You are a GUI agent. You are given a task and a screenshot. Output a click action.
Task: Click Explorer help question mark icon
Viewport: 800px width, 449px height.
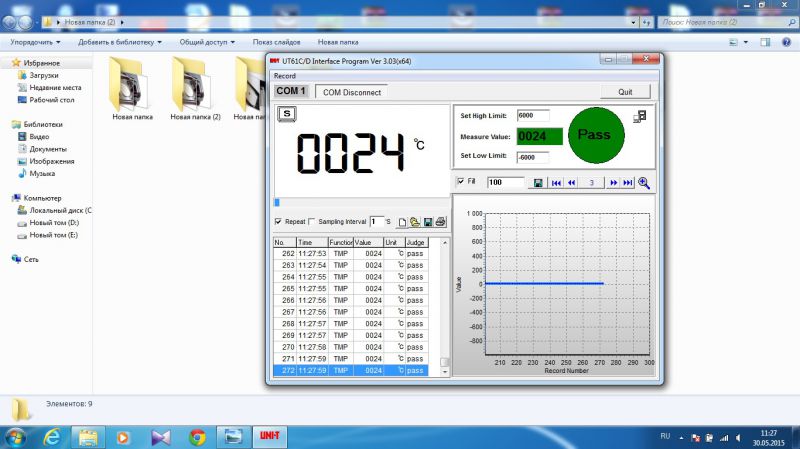pyautogui.click(x=786, y=42)
